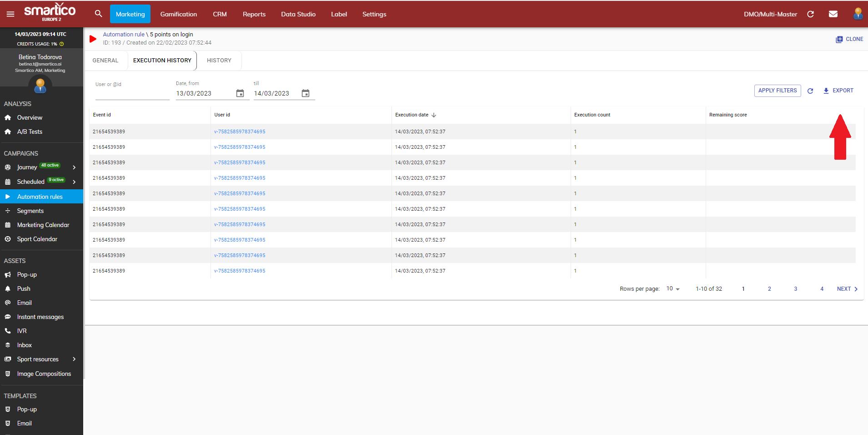Expand the Sport resources submenu
This screenshot has height=435, width=868.
74,359
